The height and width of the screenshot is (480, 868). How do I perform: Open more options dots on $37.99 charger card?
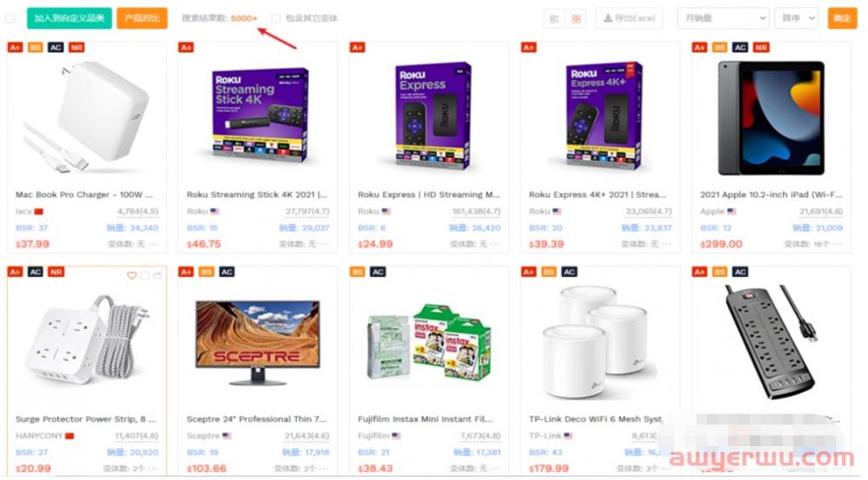point(154,244)
